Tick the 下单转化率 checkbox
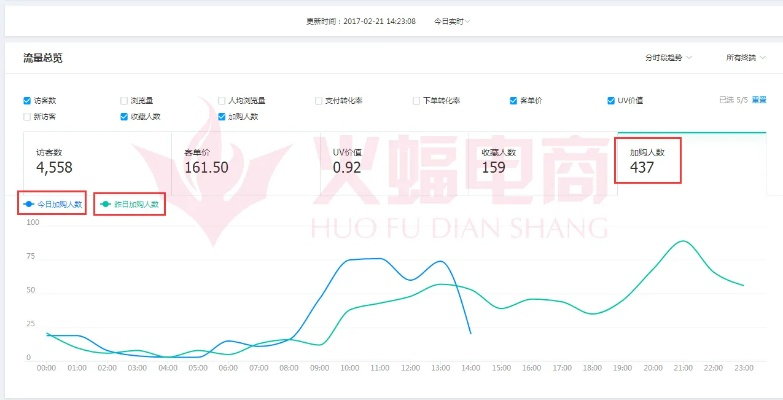 416,101
